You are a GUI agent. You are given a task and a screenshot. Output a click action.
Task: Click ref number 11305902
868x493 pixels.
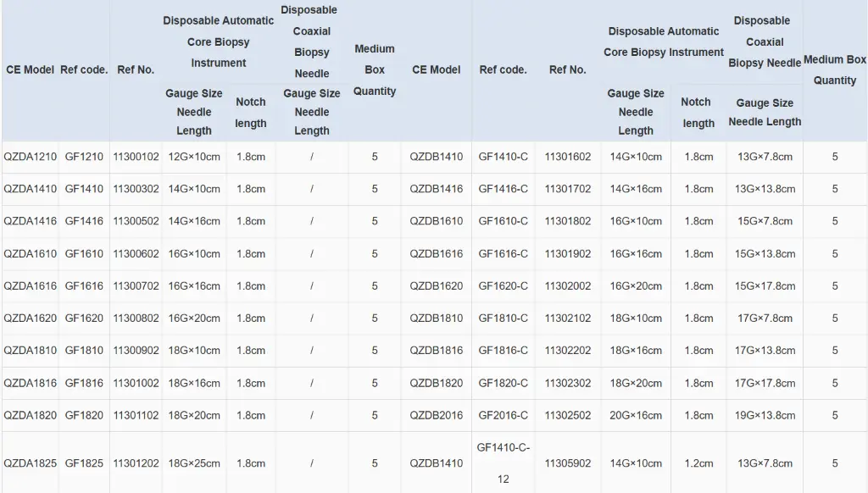click(x=567, y=463)
